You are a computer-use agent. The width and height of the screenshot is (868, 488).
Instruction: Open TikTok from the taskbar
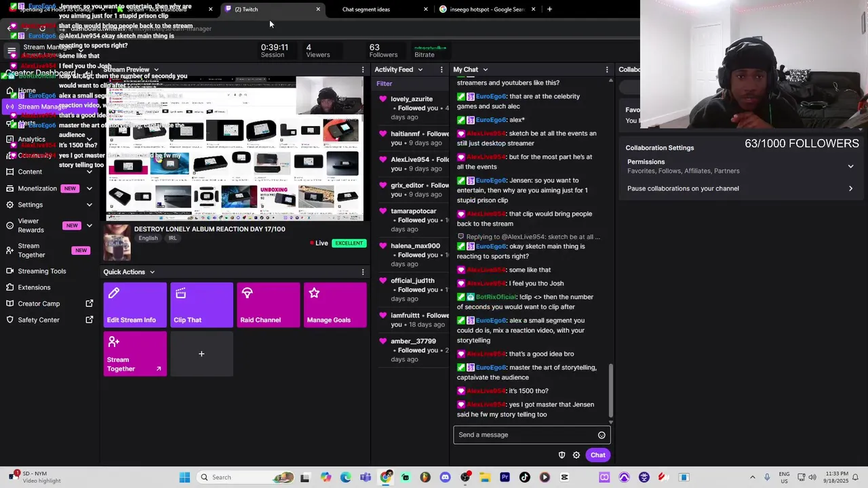524,477
